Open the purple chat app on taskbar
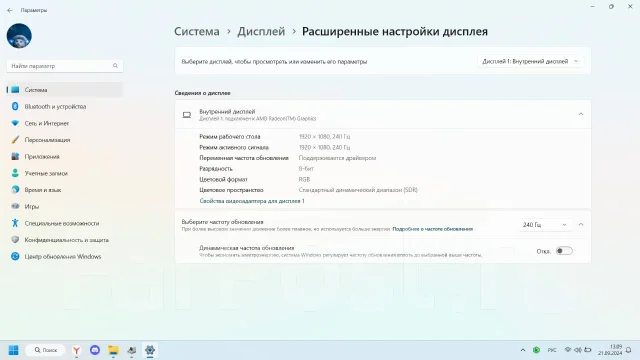This screenshot has width=640, height=360. [x=95, y=350]
